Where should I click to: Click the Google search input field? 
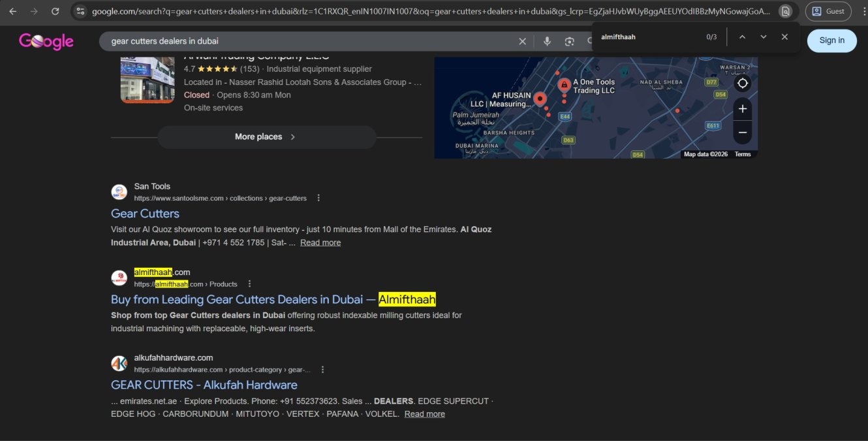point(307,41)
